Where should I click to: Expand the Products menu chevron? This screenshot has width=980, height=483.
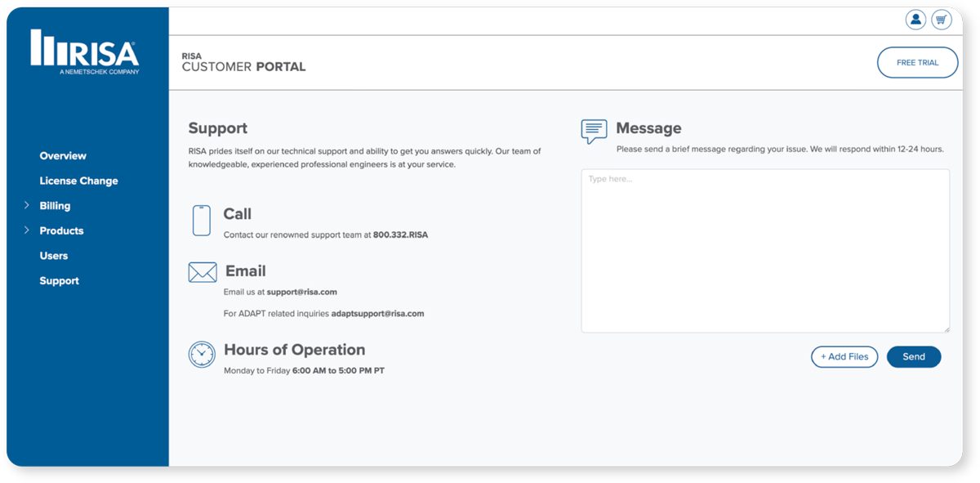(x=26, y=230)
